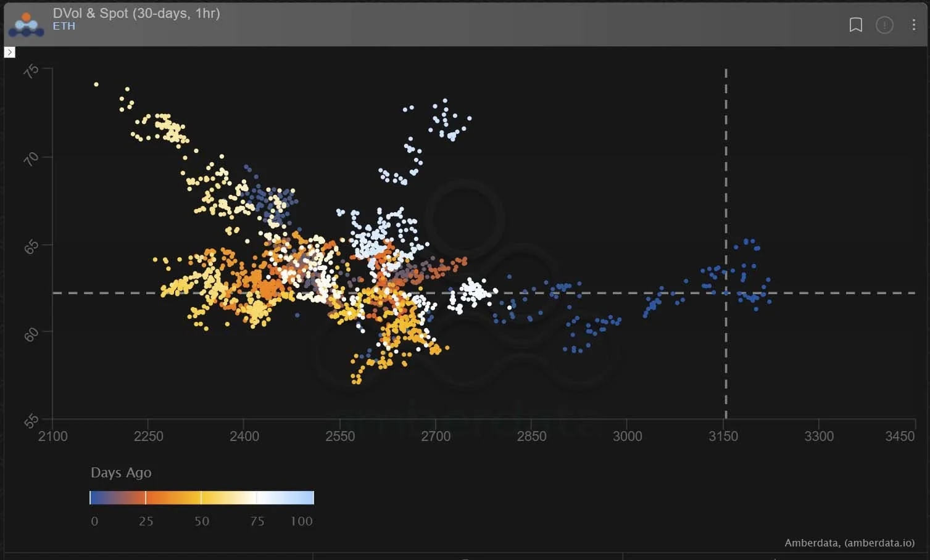This screenshot has height=560, width=930.
Task: Click the 2400 x-axis tick label
Action: 244,436
